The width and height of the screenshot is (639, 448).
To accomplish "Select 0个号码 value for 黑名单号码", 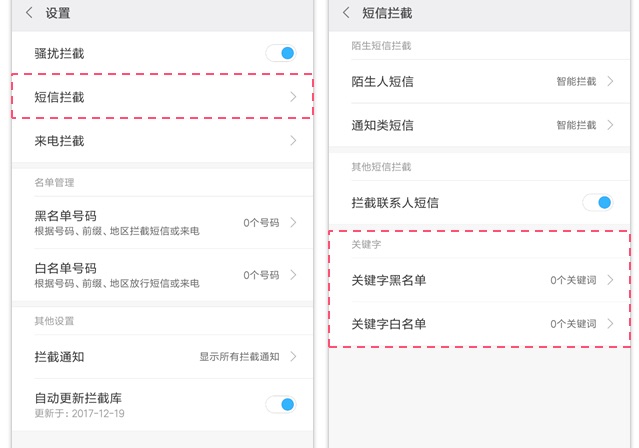I will pyautogui.click(x=261, y=223).
